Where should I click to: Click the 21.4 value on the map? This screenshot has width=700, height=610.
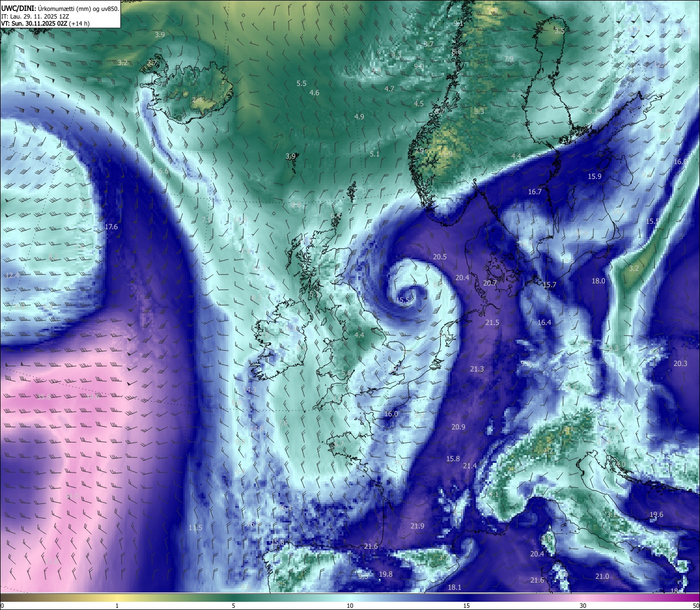[x=470, y=466]
